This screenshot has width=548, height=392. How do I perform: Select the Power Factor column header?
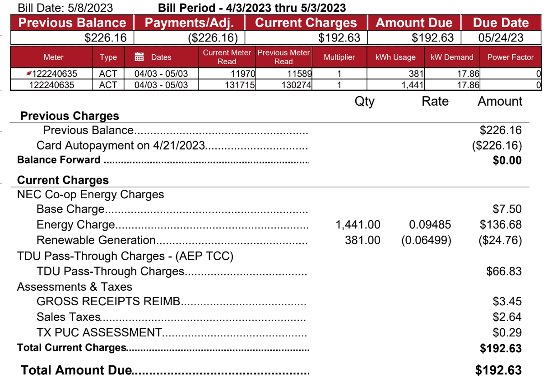click(x=510, y=57)
